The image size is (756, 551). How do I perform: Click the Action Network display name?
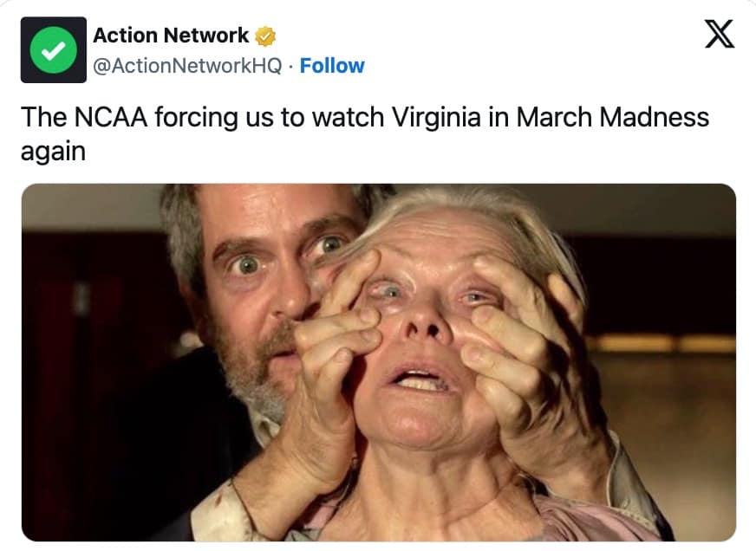[x=171, y=36]
